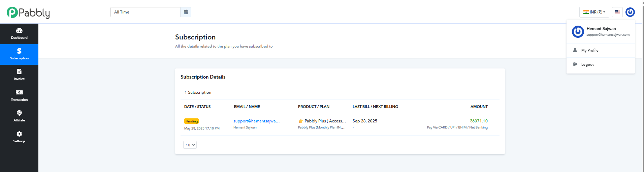Click the ₹6071.10 amount

(479, 121)
